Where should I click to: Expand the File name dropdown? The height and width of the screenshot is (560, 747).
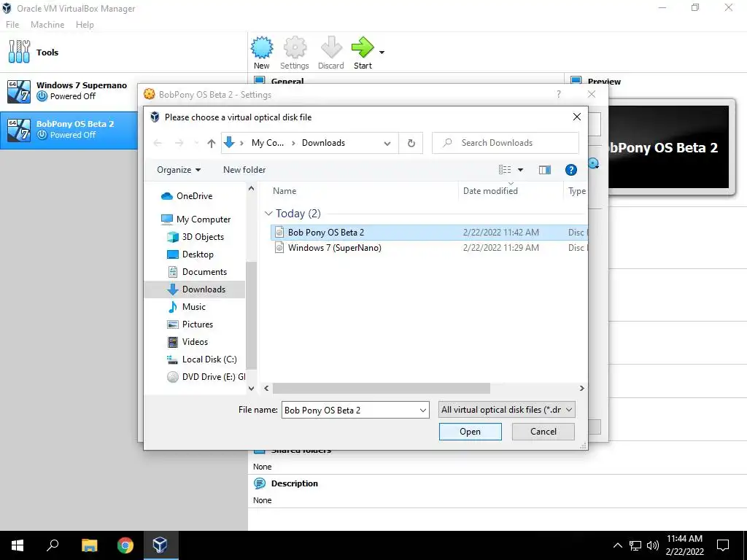coord(422,411)
